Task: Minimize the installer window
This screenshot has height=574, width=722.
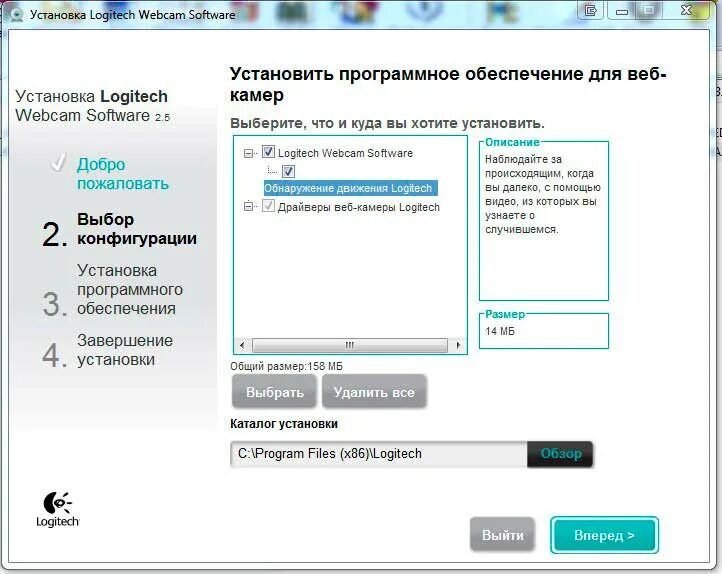Action: [622, 10]
